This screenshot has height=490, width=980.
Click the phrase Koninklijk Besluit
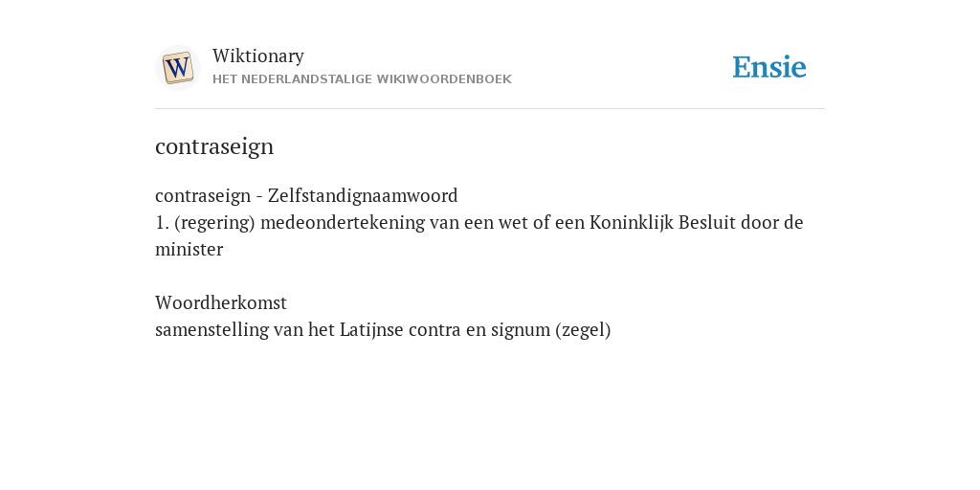pyautogui.click(x=662, y=222)
